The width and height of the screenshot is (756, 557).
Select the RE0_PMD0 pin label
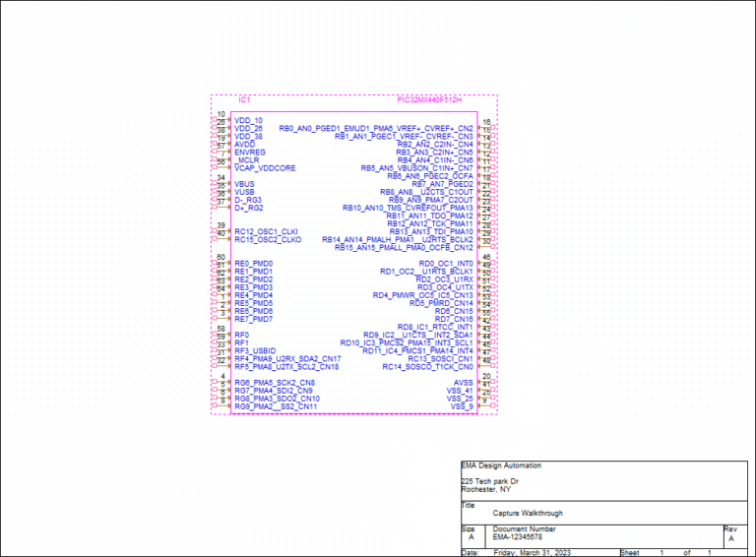tap(254, 264)
